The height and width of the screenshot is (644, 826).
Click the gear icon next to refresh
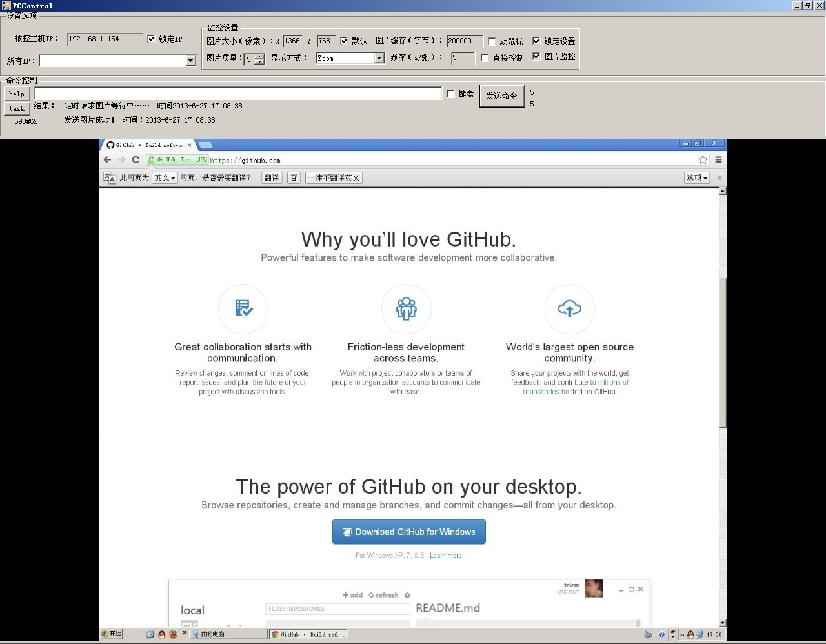407,595
